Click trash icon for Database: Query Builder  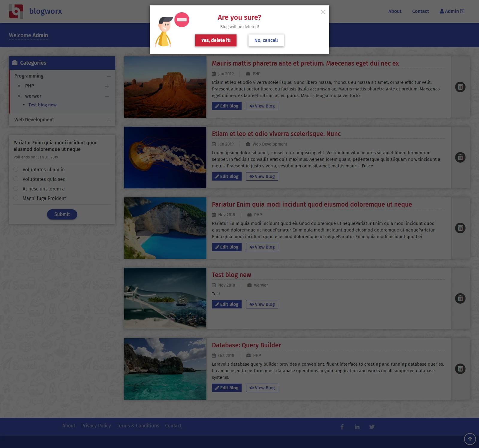coord(460,369)
